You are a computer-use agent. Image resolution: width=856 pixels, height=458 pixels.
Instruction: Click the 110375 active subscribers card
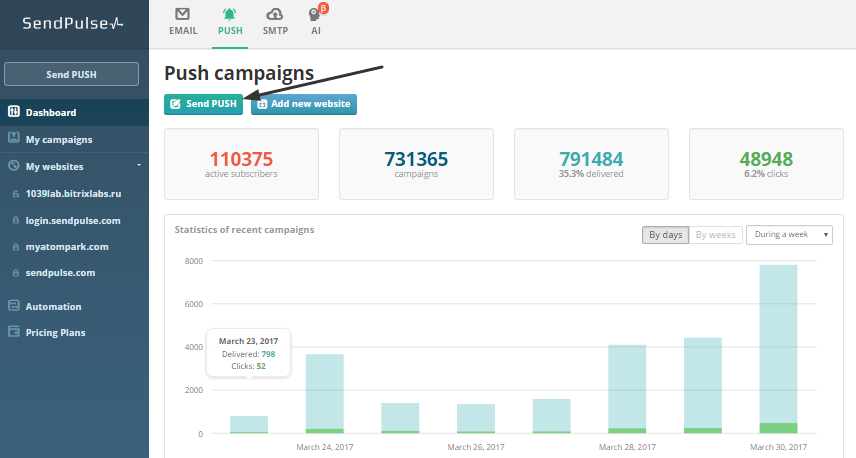click(241, 164)
